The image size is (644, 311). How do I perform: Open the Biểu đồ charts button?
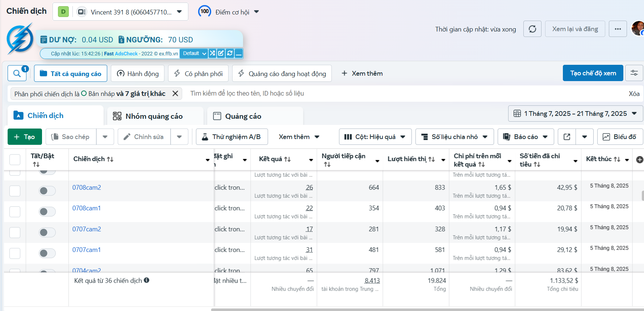pyautogui.click(x=620, y=137)
